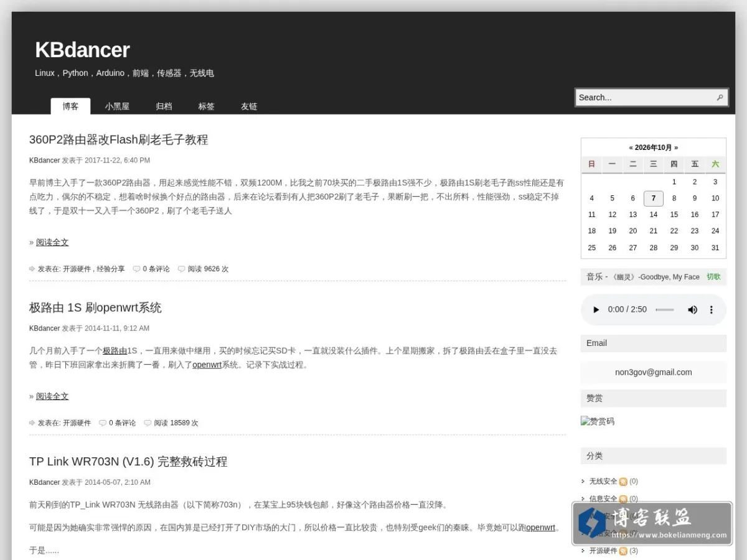
Task: Click the 极路由 link in post text
Action: [115, 351]
